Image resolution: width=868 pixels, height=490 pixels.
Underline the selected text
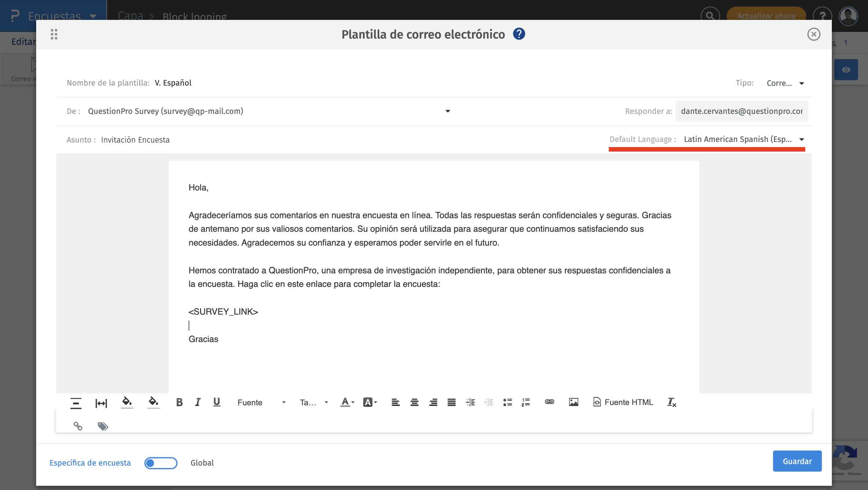coord(216,402)
